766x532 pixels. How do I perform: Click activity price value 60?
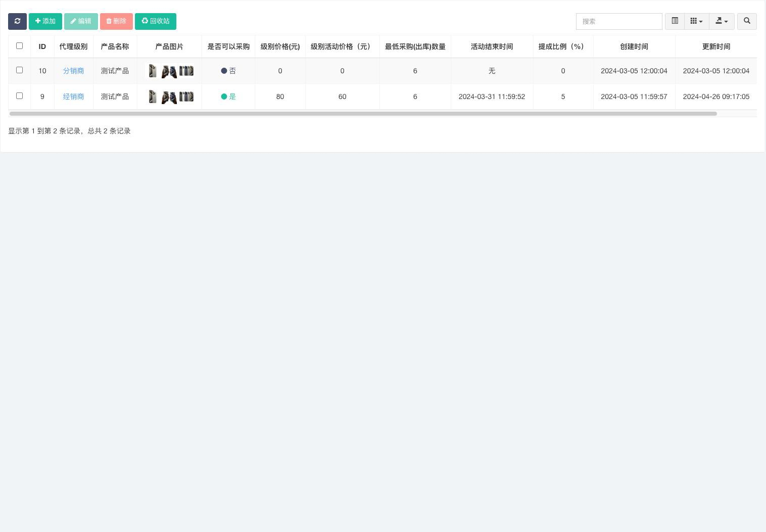tap(342, 96)
